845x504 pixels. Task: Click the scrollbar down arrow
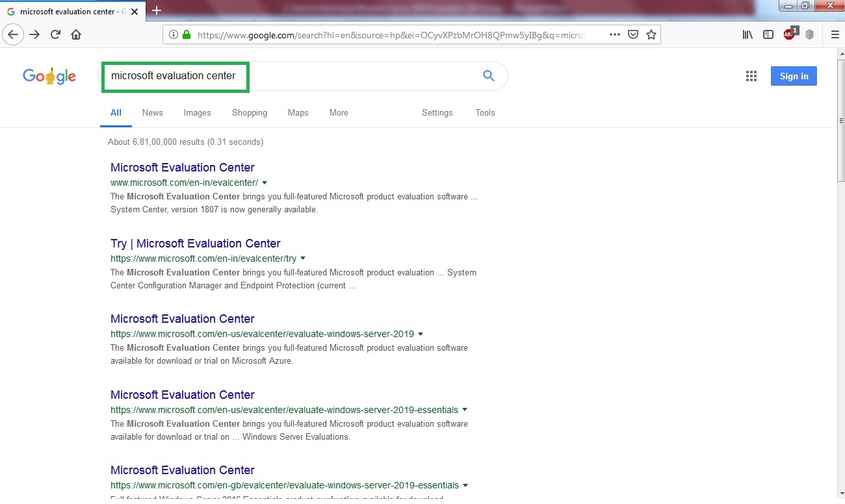coord(841,494)
